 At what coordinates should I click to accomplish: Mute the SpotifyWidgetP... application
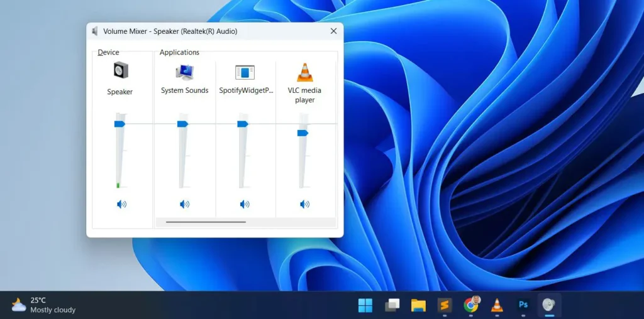pyautogui.click(x=245, y=204)
